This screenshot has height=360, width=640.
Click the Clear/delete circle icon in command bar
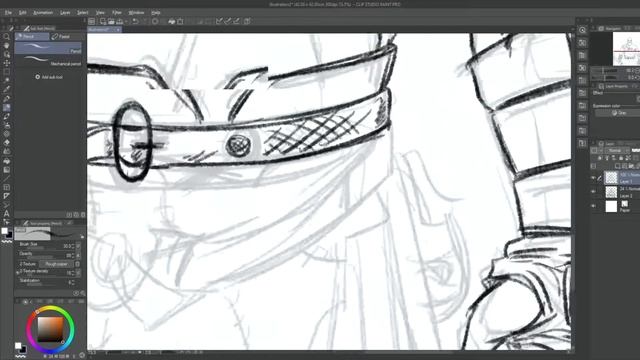click(x=155, y=21)
